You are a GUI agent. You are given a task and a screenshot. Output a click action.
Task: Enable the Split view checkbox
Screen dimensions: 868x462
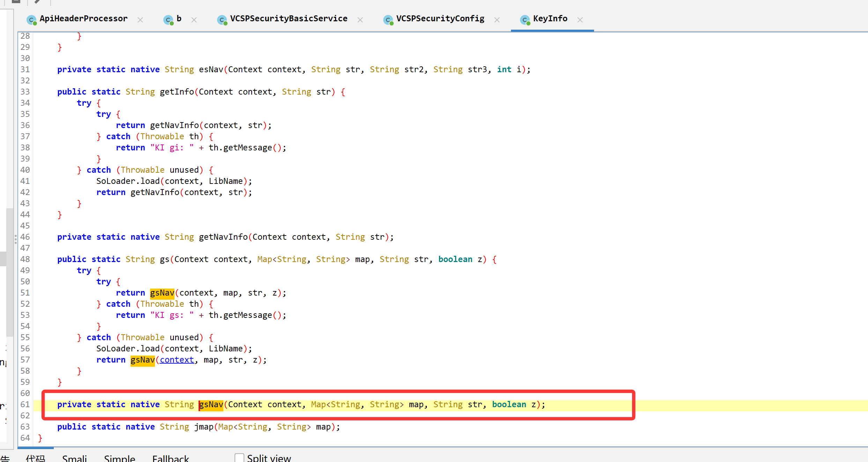click(239, 458)
